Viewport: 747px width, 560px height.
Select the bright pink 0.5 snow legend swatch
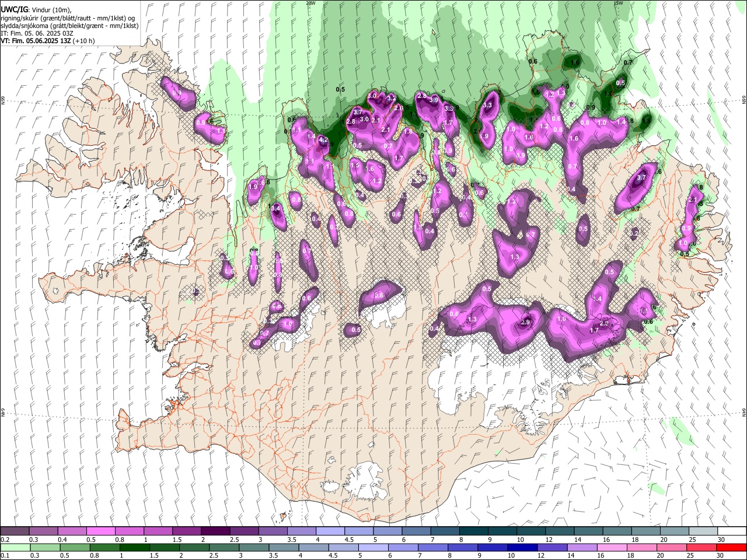(x=100, y=531)
